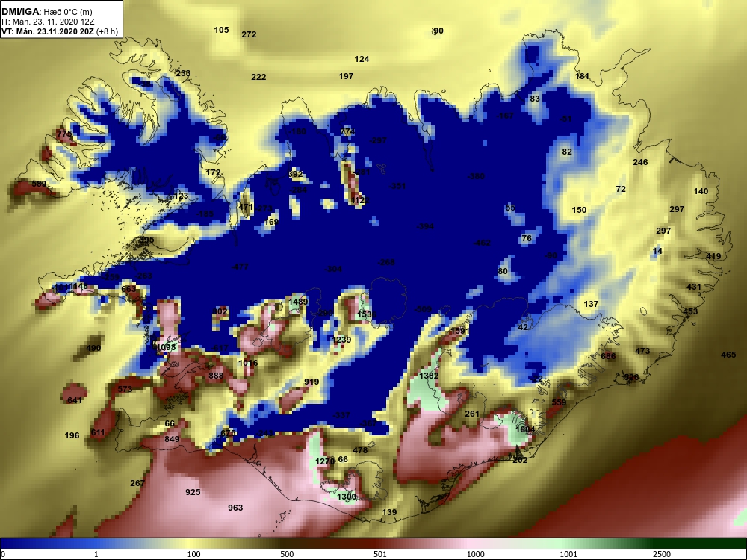Pick the map value 392
Viewport: 747px width, 560px height.
point(295,174)
